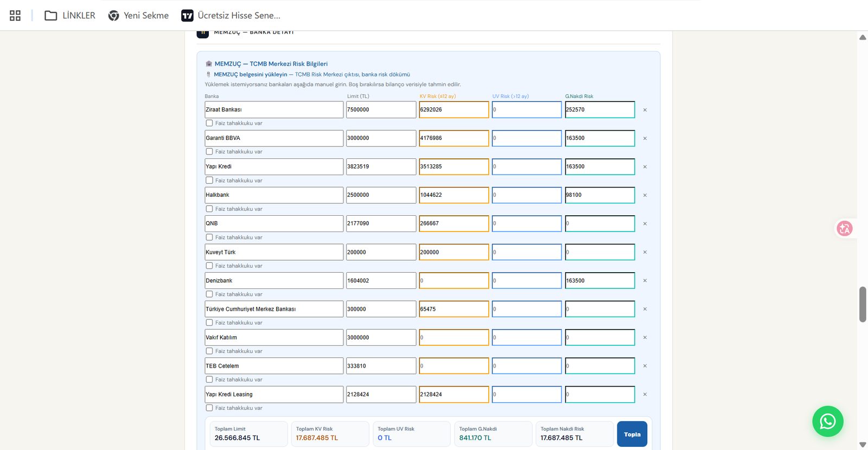This screenshot has height=450, width=868.
Task: Click the G.Nakdi Risk column header
Action: pos(579,97)
